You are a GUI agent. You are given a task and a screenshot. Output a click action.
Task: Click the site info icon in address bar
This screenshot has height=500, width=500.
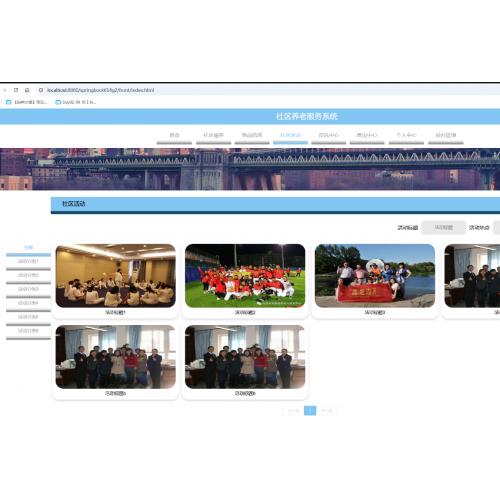coord(41,90)
